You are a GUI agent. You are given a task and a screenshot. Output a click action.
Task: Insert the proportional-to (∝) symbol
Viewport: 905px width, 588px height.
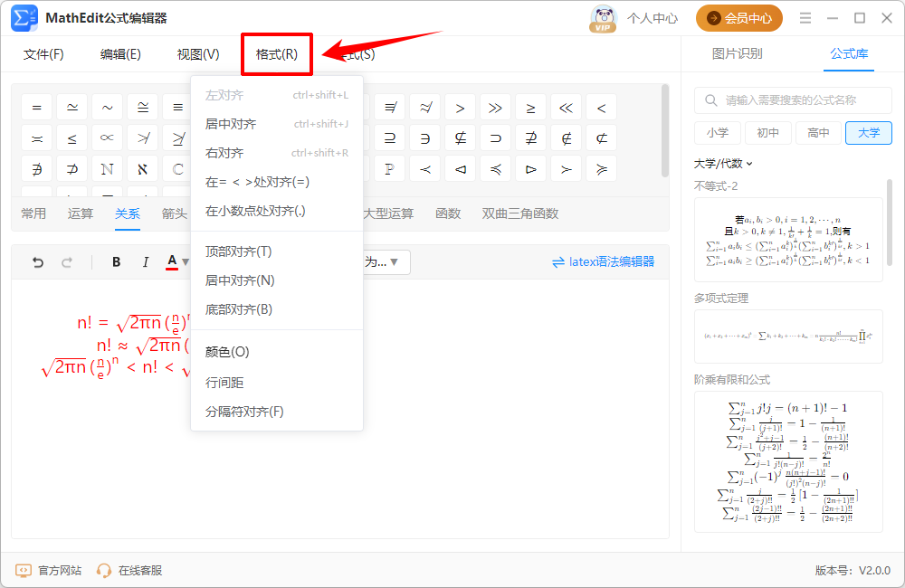point(108,138)
